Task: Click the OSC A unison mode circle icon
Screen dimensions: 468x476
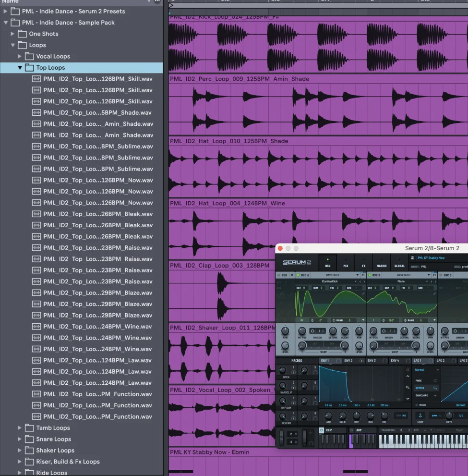Action: point(312,331)
